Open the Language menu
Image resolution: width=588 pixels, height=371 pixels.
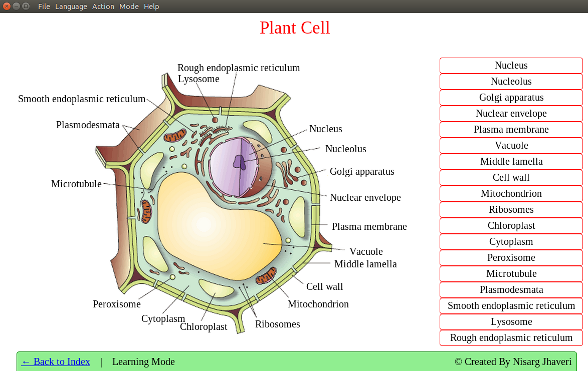[71, 7]
